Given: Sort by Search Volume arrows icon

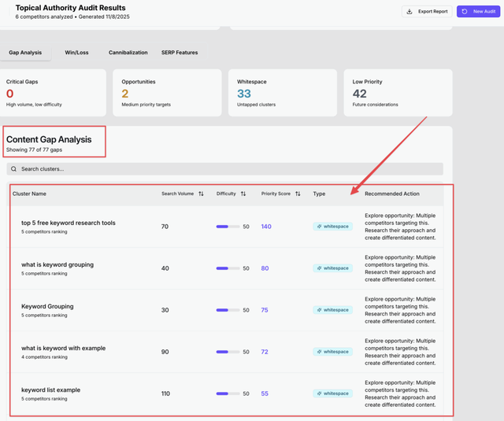Looking at the screenshot, I should coord(201,194).
